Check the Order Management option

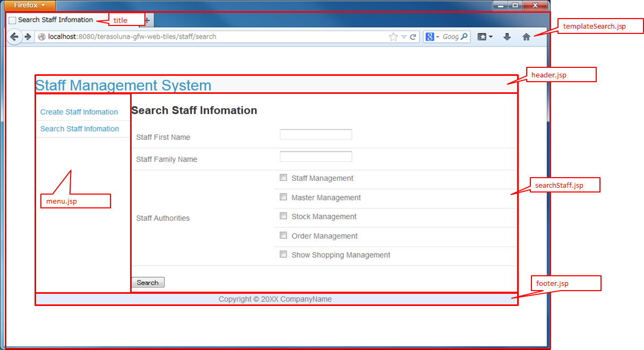tap(283, 235)
